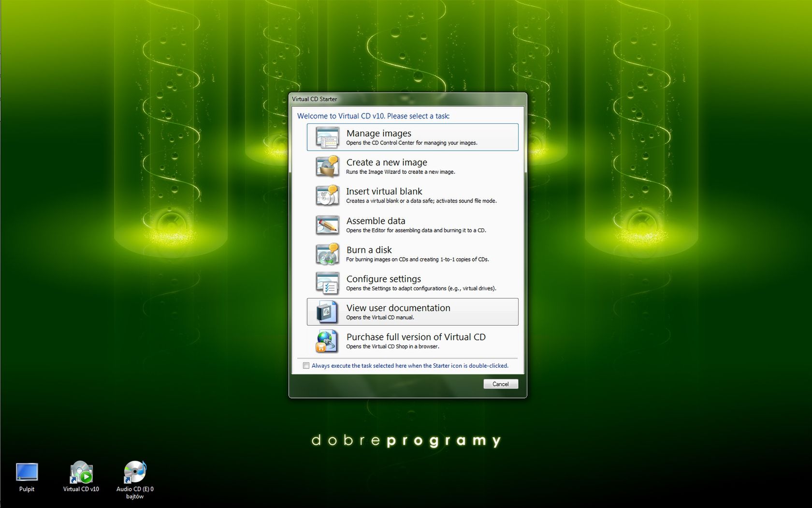Click 'For burning images on CDs' description
812x508 pixels.
click(x=418, y=259)
